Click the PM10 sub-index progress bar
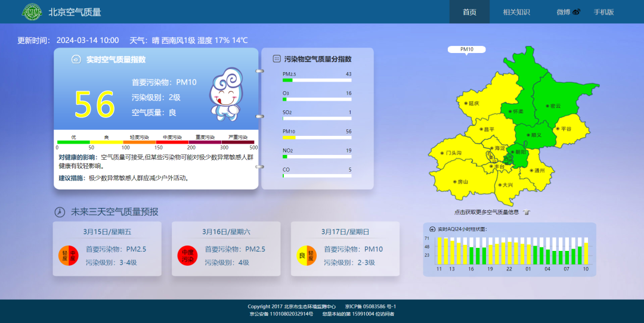This screenshot has width=644, height=323. (x=317, y=137)
